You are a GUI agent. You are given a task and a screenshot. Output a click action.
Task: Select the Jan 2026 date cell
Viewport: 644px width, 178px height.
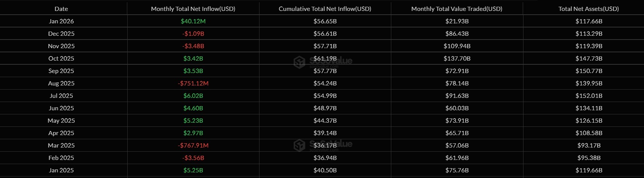point(61,21)
